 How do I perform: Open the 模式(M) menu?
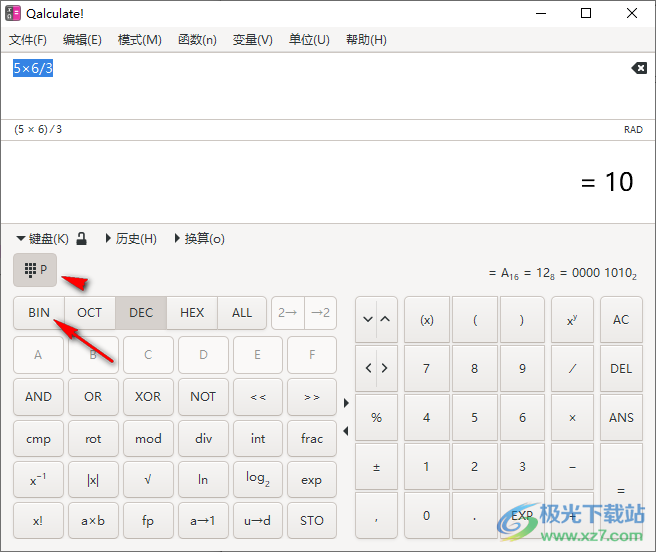(140, 40)
